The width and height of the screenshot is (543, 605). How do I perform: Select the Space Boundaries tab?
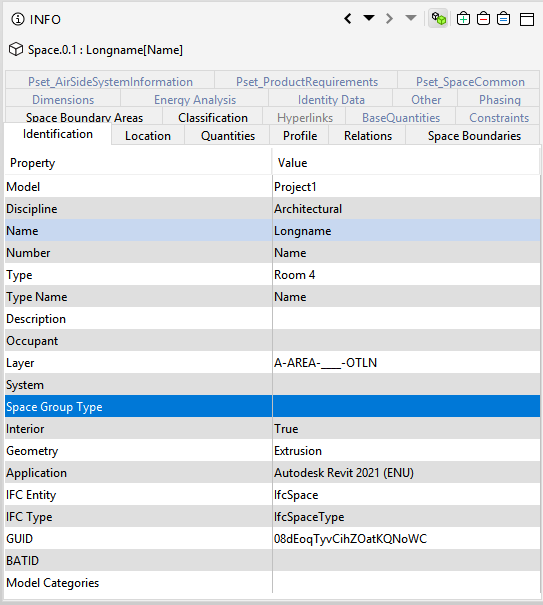(x=474, y=136)
